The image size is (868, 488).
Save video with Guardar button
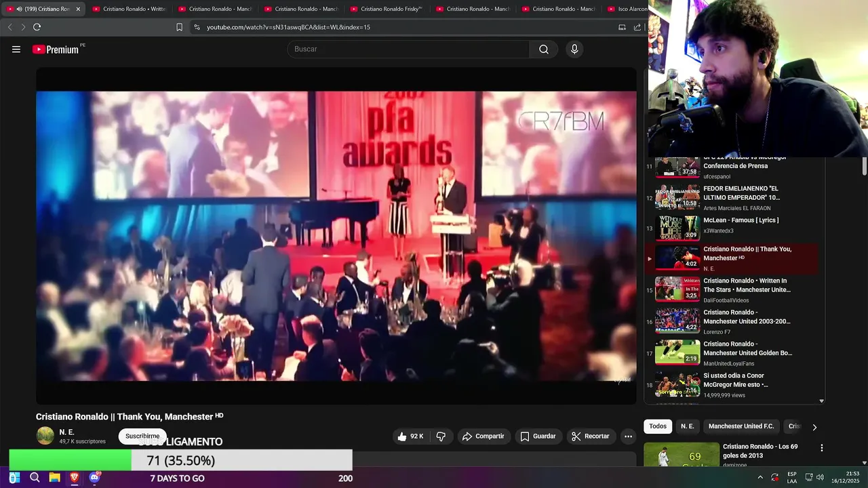[x=538, y=436]
